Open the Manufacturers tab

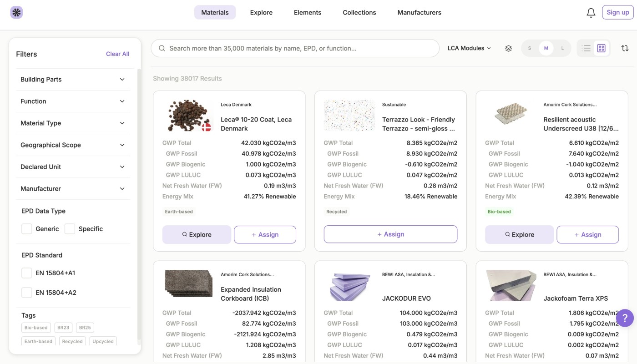point(419,12)
